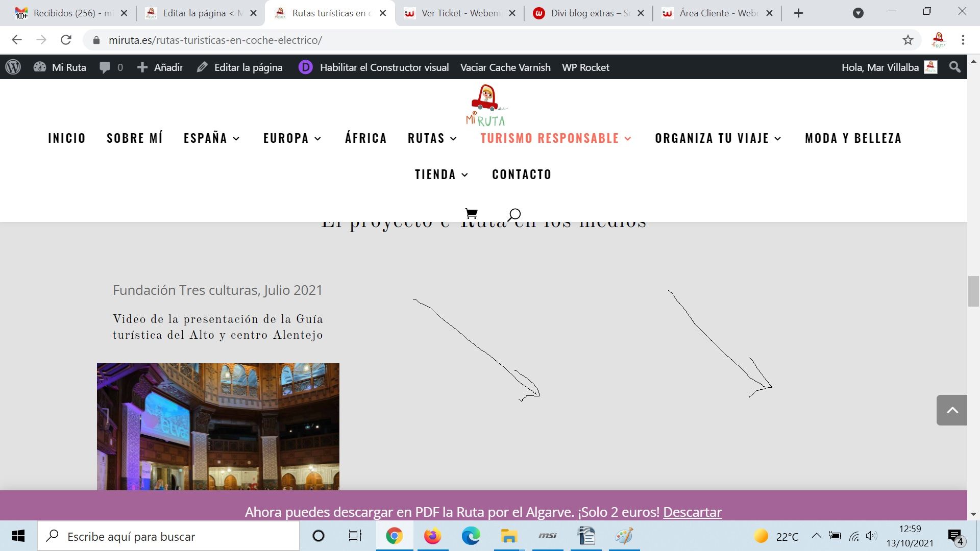Click Añadir new content button

pyautogui.click(x=160, y=67)
